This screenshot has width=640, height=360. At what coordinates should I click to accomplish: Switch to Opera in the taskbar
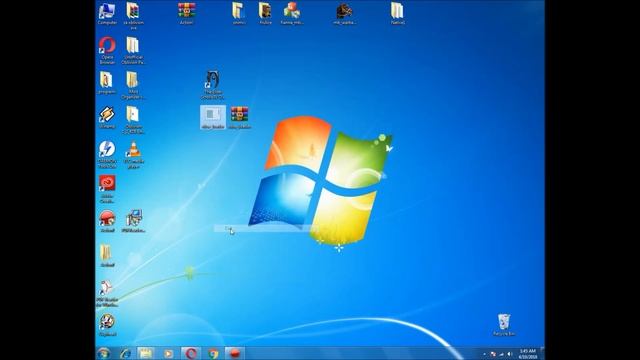pyautogui.click(x=191, y=353)
